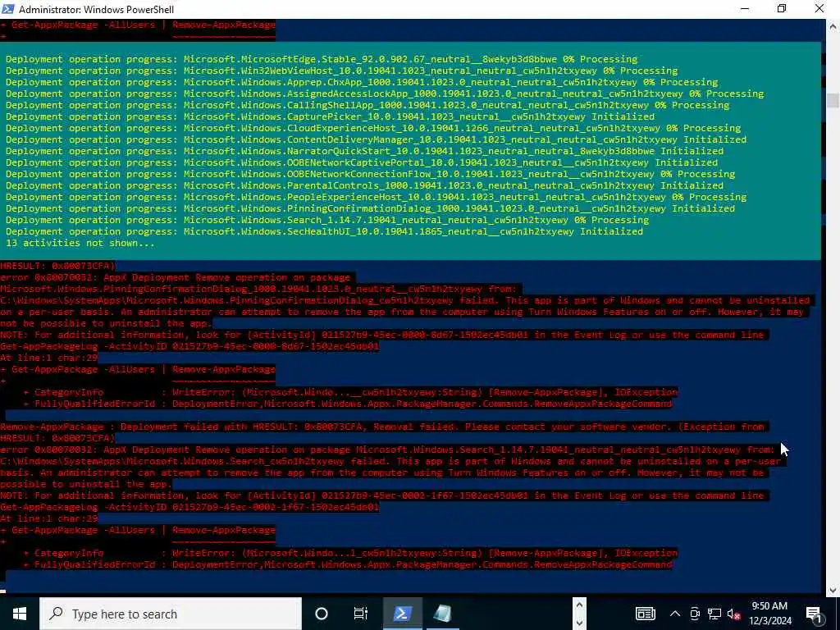This screenshot has width=840, height=630.
Task: Click the Meet Now tray icon
Action: click(x=695, y=614)
